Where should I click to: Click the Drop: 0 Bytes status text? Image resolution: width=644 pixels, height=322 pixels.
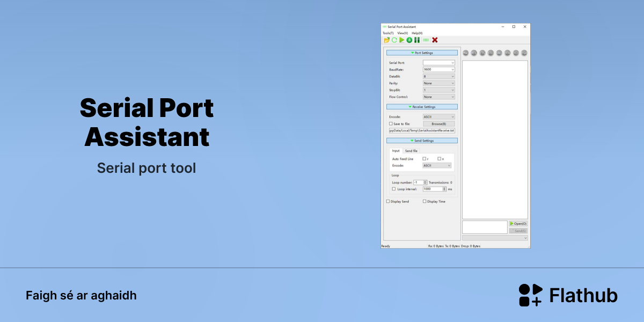point(471,246)
